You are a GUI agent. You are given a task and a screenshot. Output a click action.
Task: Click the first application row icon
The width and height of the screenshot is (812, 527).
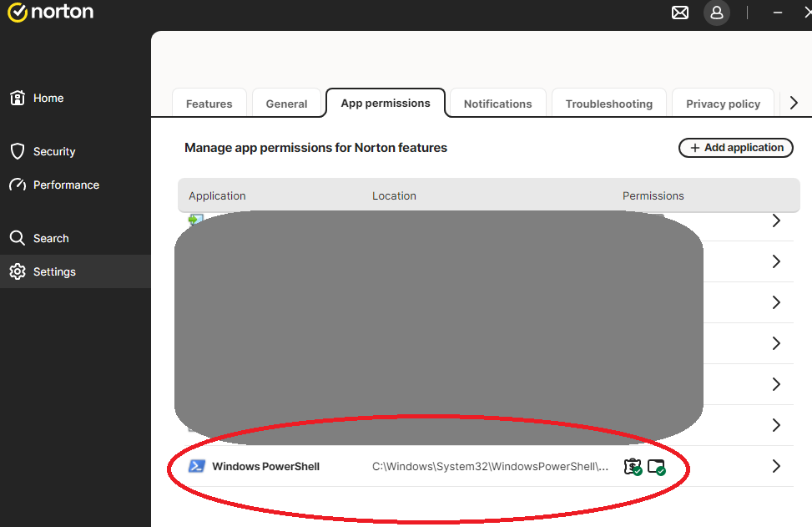coord(196,219)
